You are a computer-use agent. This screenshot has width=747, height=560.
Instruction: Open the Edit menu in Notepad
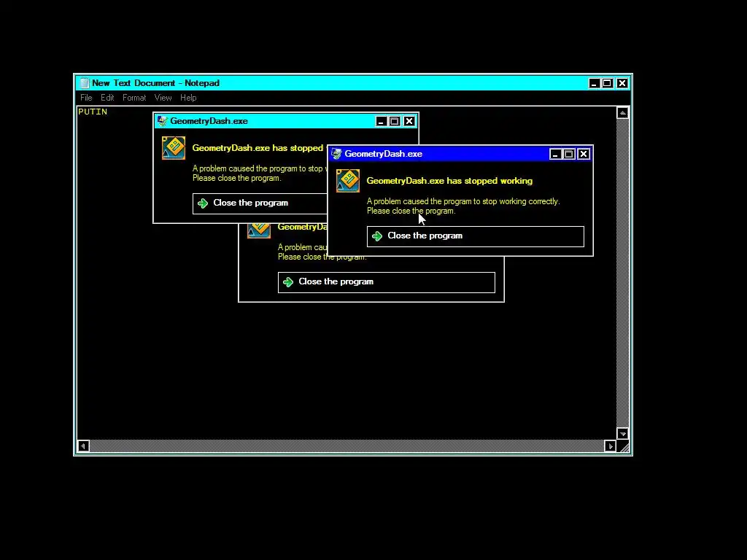pos(107,98)
